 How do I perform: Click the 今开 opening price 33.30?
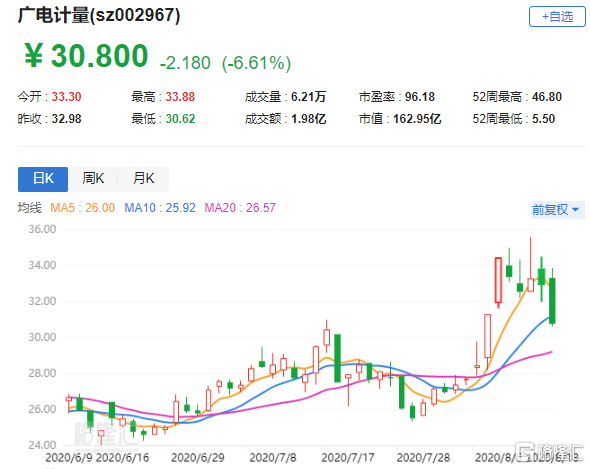tap(66, 97)
